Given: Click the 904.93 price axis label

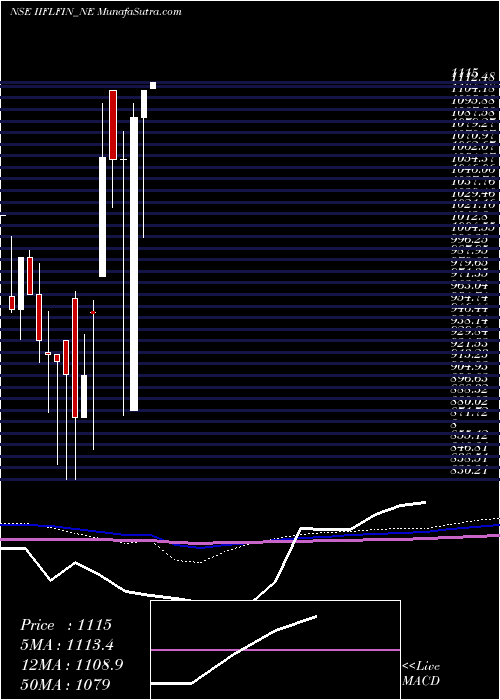Looking at the screenshot, I should [x=469, y=367].
